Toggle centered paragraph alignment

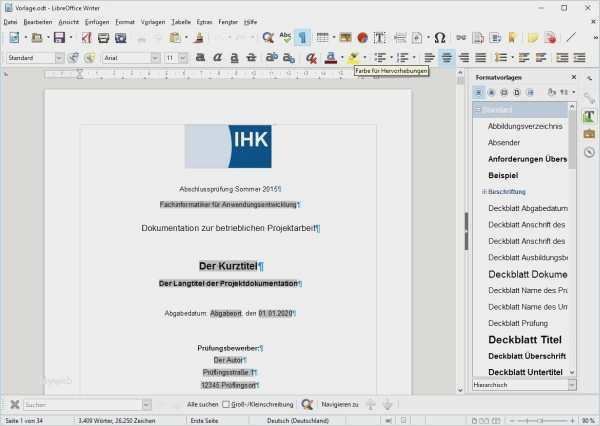click(x=447, y=58)
